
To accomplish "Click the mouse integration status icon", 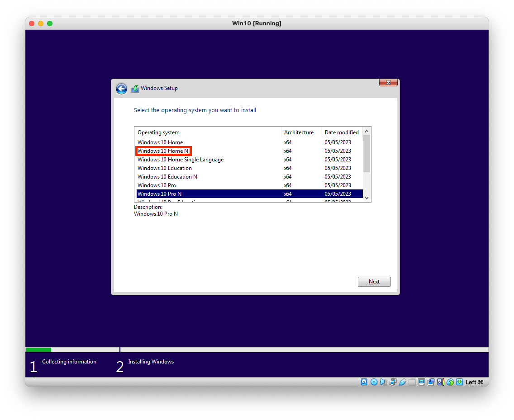I will (x=450, y=382).
